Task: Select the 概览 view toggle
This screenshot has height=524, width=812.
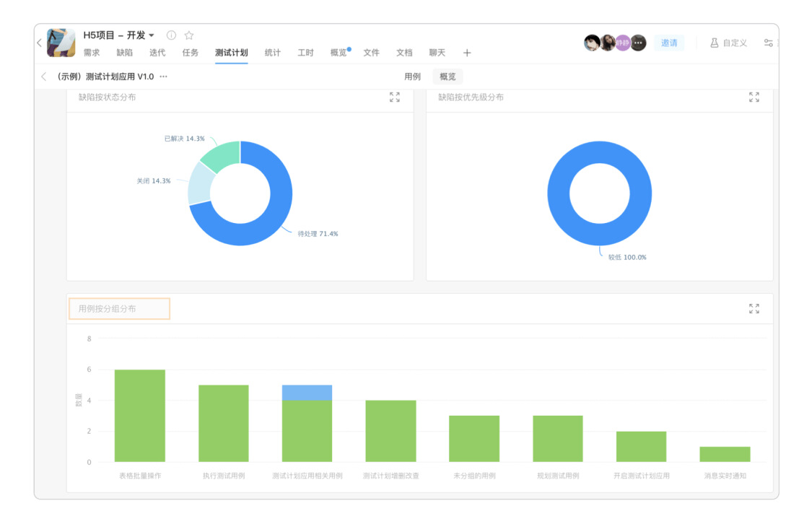Action: [x=448, y=77]
